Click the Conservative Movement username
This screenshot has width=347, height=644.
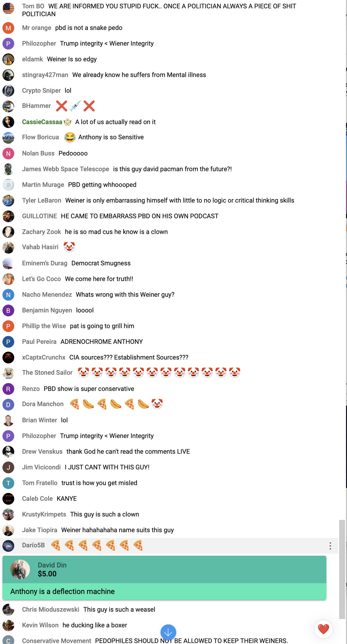pos(56,641)
